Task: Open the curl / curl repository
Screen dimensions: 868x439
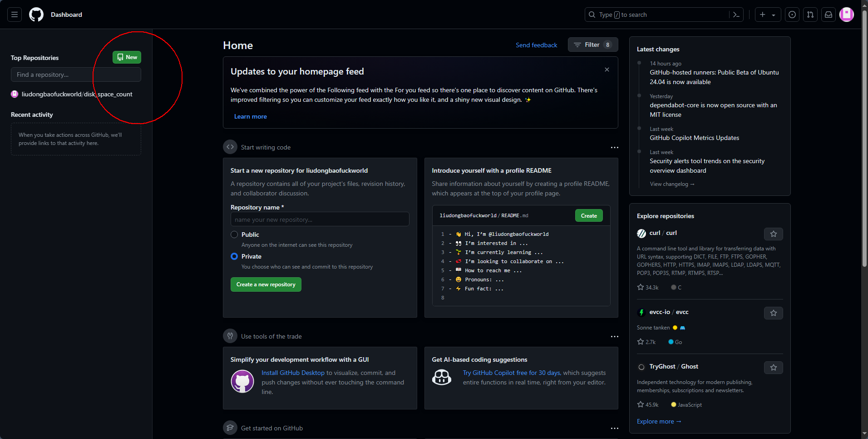Action: (x=663, y=233)
